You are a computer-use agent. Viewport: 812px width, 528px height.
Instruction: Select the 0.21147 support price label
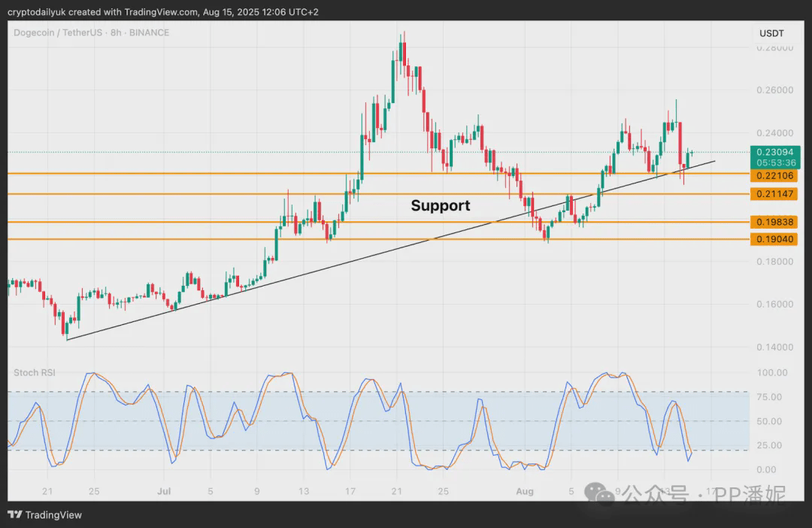pos(774,194)
